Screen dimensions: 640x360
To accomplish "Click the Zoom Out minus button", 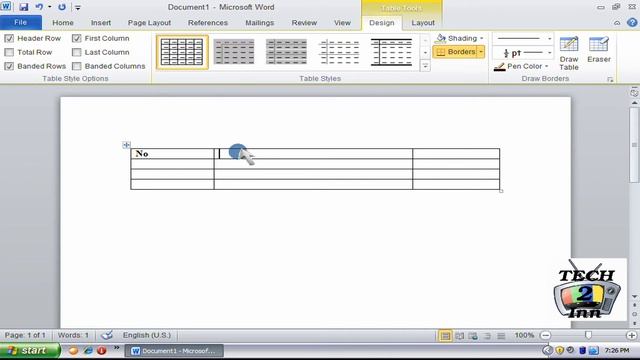I will pyautogui.click(x=546, y=336).
